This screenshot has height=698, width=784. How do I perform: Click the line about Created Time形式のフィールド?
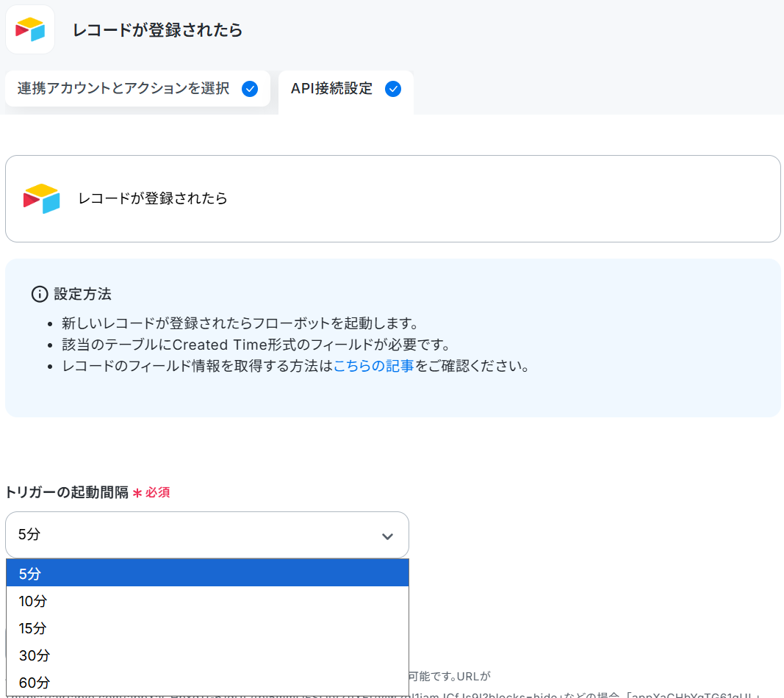click(x=256, y=345)
